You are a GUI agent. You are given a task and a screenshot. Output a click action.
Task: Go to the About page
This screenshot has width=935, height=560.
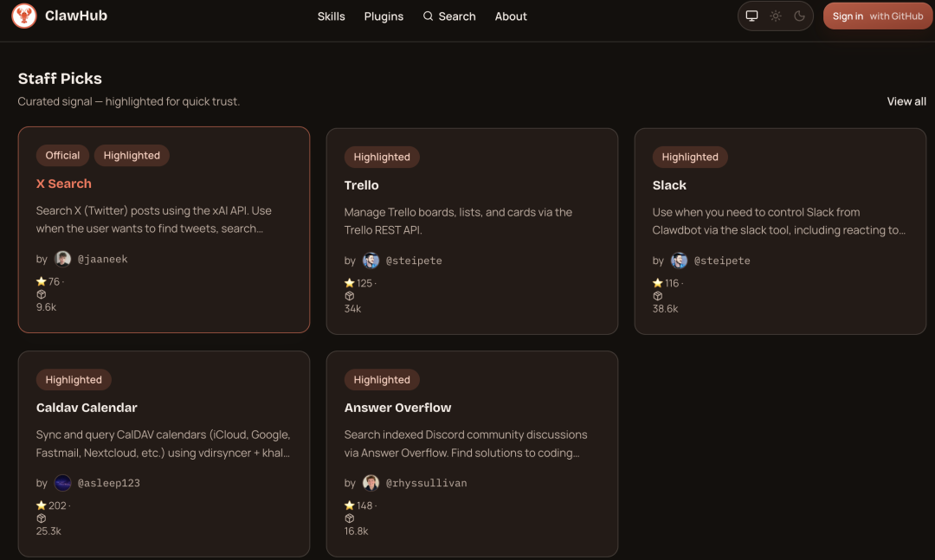tap(511, 16)
